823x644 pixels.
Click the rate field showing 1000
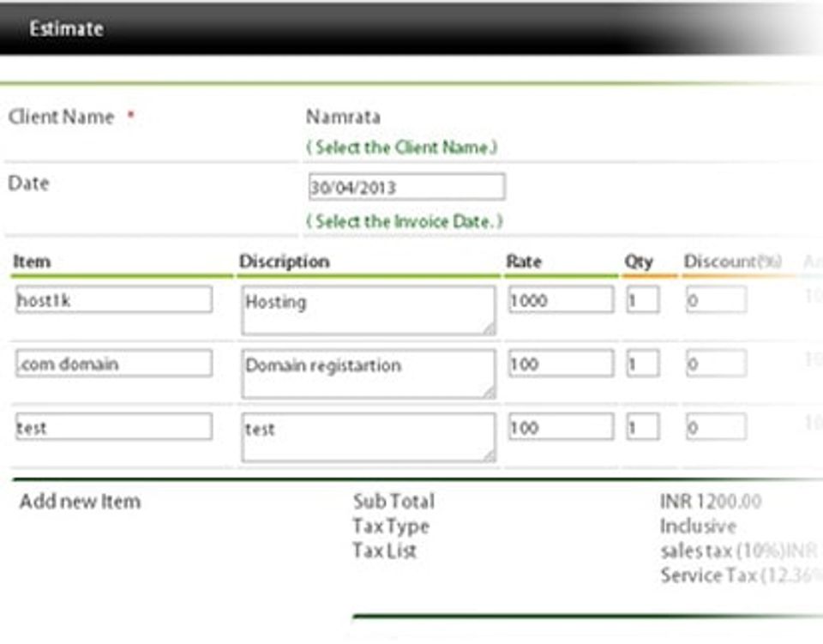561,299
